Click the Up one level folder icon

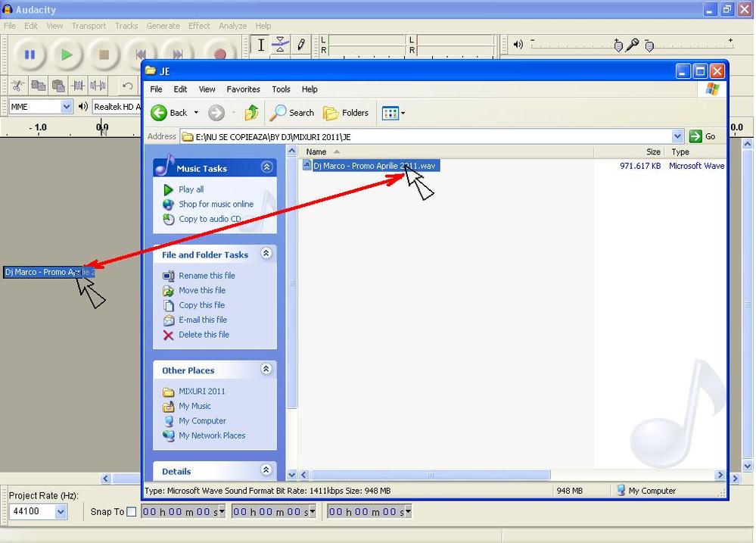point(251,113)
